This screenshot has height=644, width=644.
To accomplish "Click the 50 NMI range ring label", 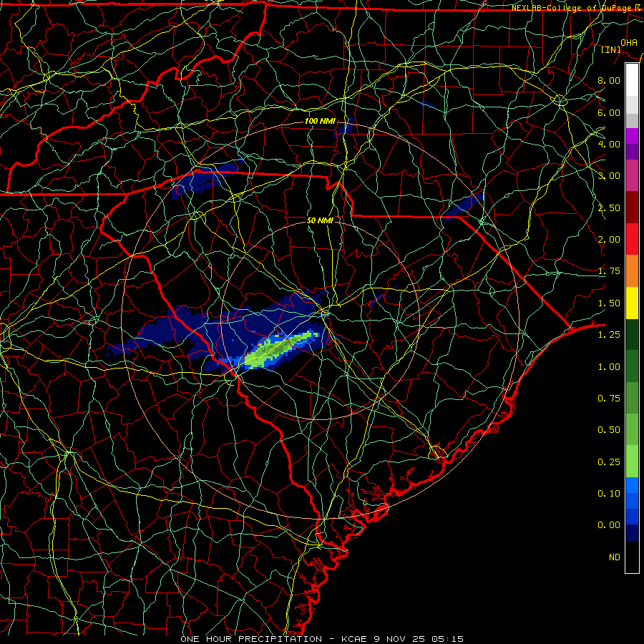I will click(320, 220).
